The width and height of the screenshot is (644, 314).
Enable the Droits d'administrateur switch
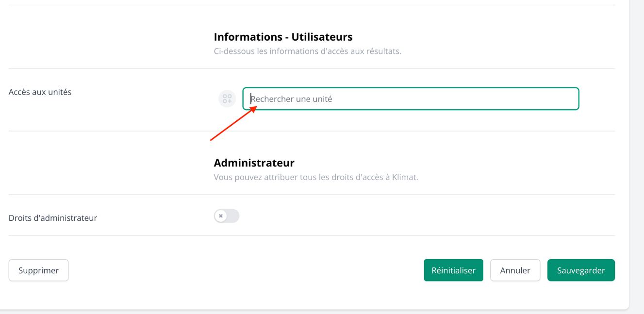coord(227,215)
